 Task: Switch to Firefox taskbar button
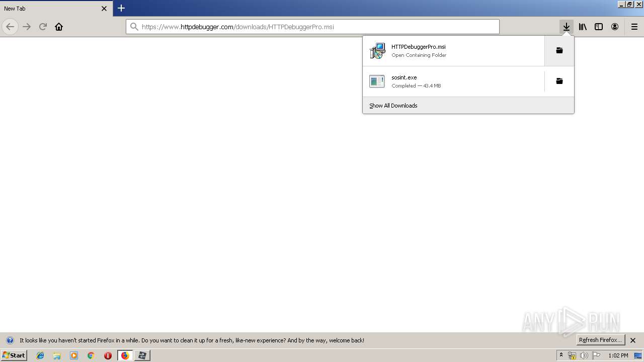click(125, 355)
